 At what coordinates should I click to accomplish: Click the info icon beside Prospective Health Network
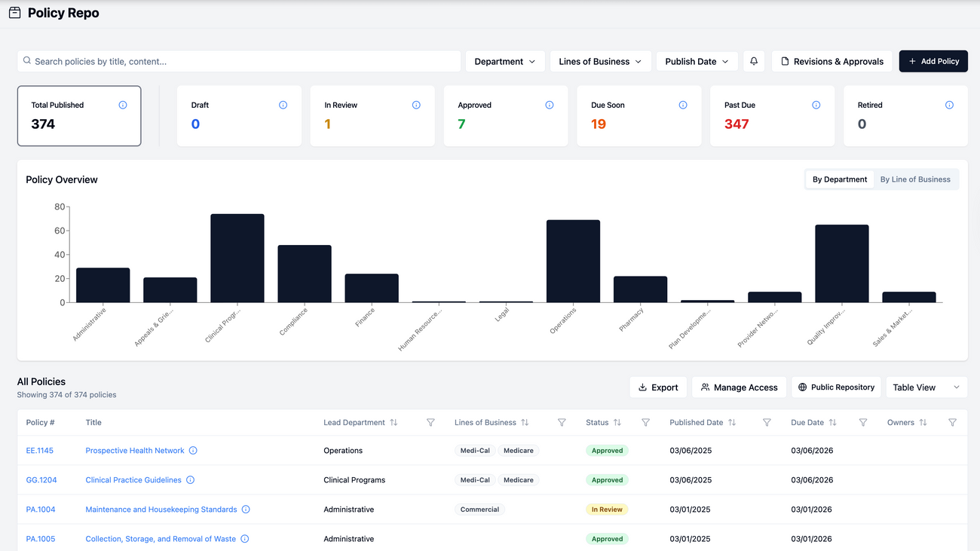click(x=193, y=450)
